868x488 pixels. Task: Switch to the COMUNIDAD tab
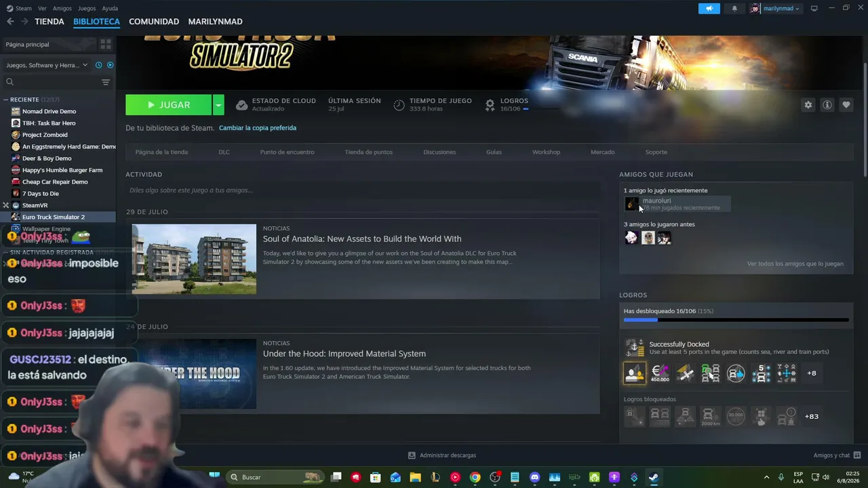click(154, 22)
